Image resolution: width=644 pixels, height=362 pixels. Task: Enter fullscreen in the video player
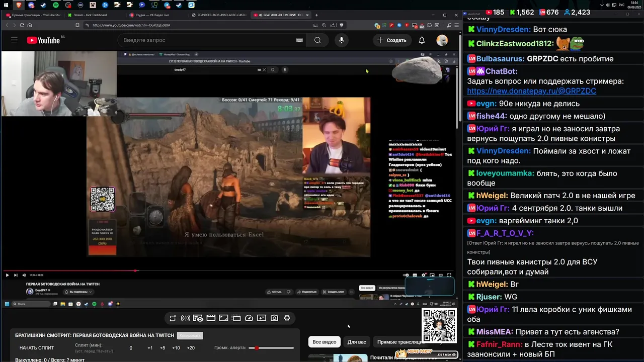[x=449, y=275]
